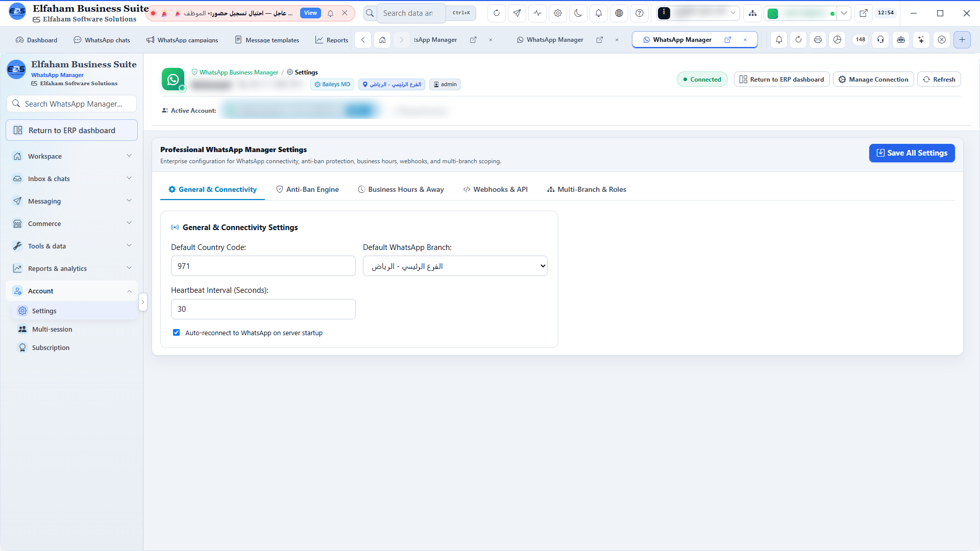980x551 pixels.
Task: Expand the Workspace sidebar section
Action: coord(71,156)
